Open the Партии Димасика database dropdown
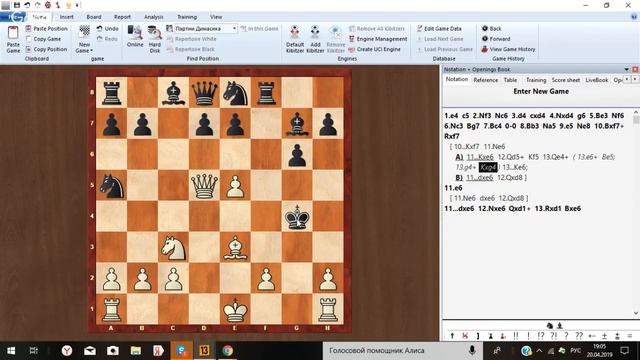The height and width of the screenshot is (360, 640). tap(234, 29)
